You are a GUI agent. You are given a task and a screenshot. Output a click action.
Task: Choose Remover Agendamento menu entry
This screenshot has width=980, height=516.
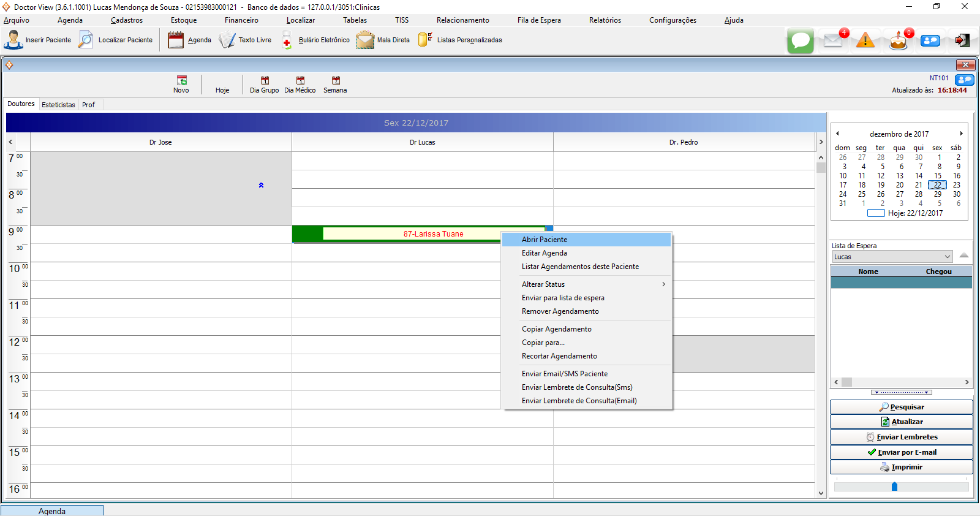pos(560,311)
